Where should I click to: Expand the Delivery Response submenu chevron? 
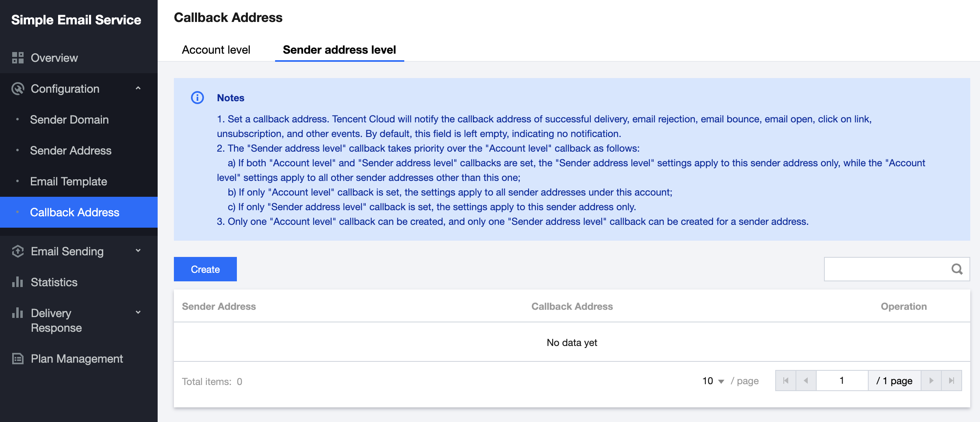(138, 313)
